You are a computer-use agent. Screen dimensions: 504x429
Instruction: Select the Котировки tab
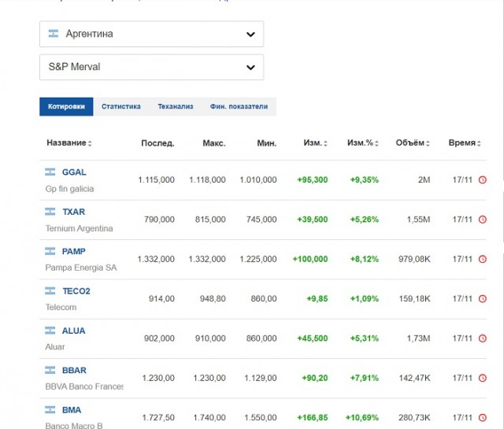(x=66, y=106)
